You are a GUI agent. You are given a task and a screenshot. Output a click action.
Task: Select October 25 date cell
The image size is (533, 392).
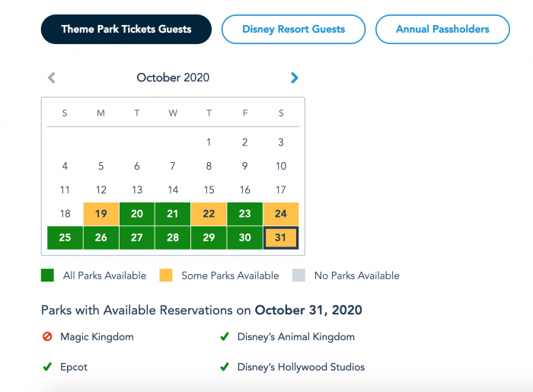65,237
